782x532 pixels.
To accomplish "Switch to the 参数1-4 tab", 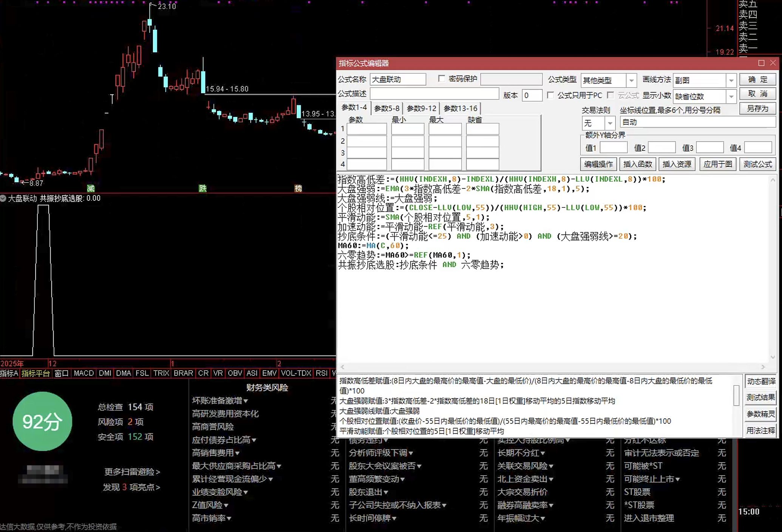I will (x=354, y=108).
